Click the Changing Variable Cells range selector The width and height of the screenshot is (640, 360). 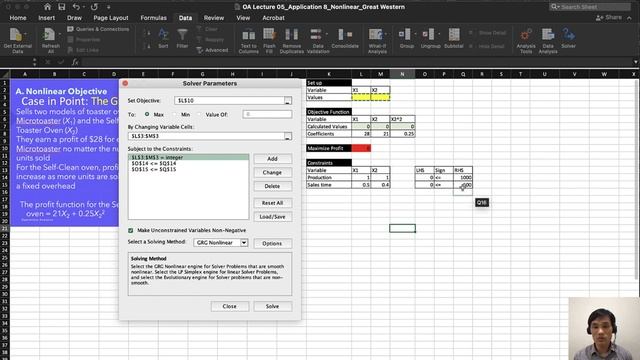pyautogui.click(x=288, y=136)
